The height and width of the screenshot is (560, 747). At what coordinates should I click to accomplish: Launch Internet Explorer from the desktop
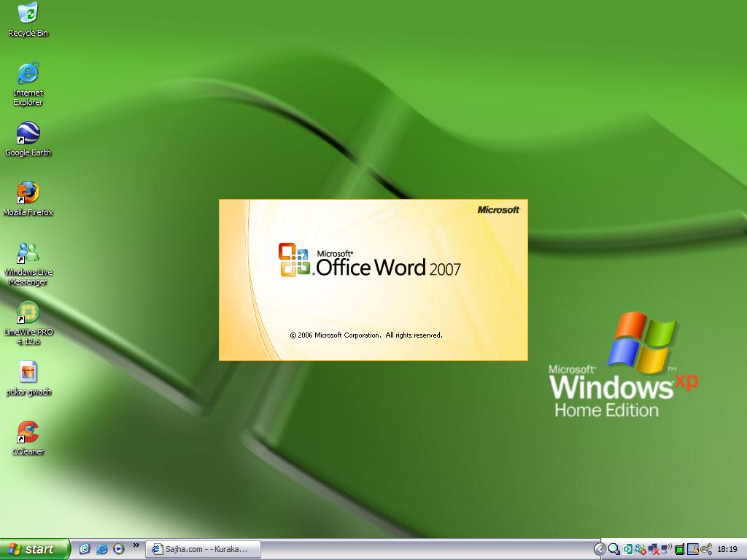(x=28, y=73)
